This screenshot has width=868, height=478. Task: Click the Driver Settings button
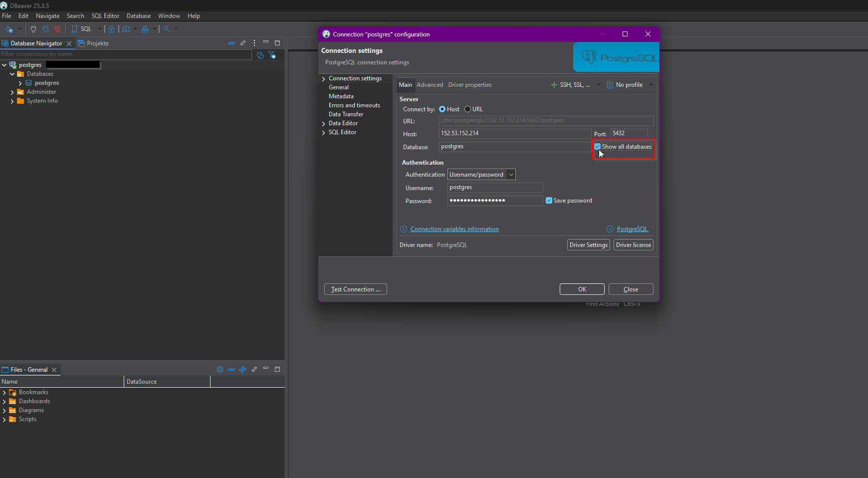coord(588,245)
